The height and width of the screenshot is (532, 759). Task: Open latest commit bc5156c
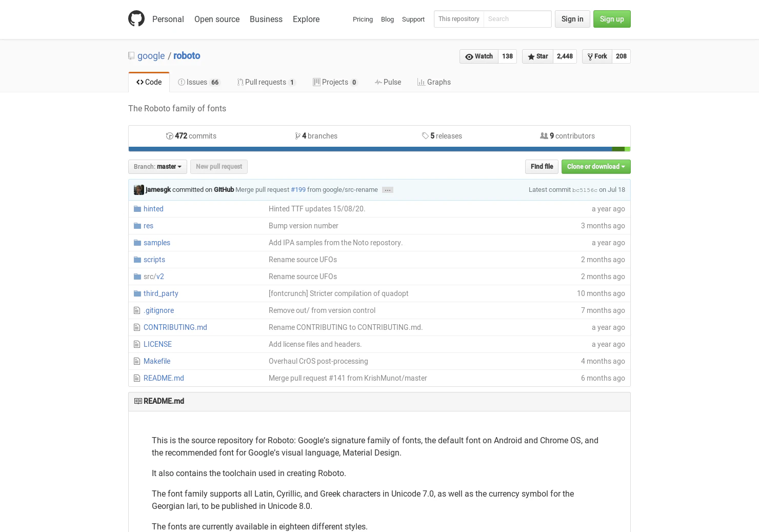(x=585, y=190)
